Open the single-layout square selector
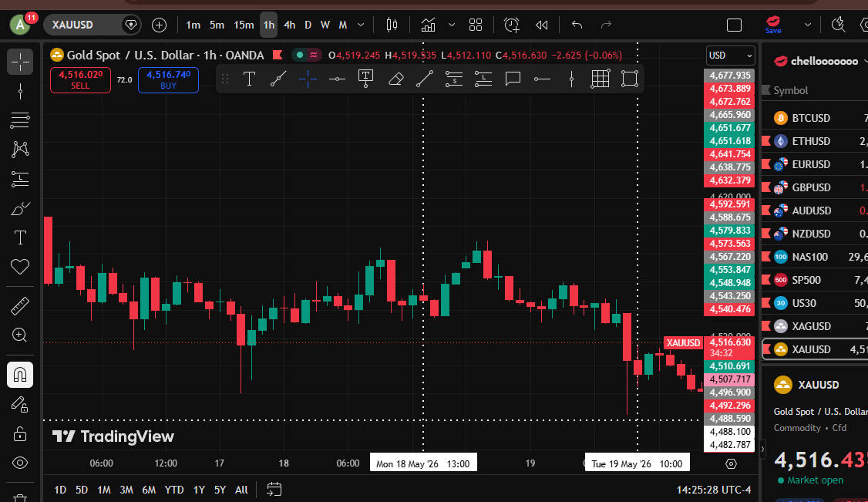This screenshot has width=868, height=502. pyautogui.click(x=734, y=25)
